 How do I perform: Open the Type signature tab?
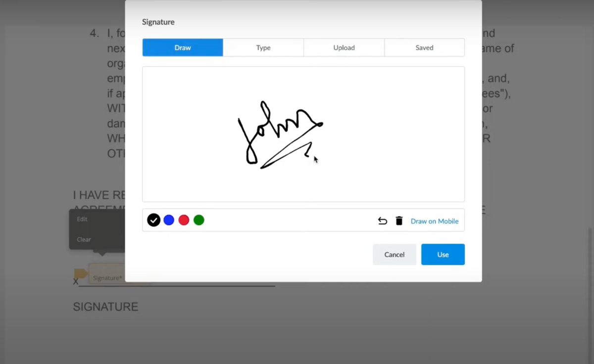pos(263,47)
